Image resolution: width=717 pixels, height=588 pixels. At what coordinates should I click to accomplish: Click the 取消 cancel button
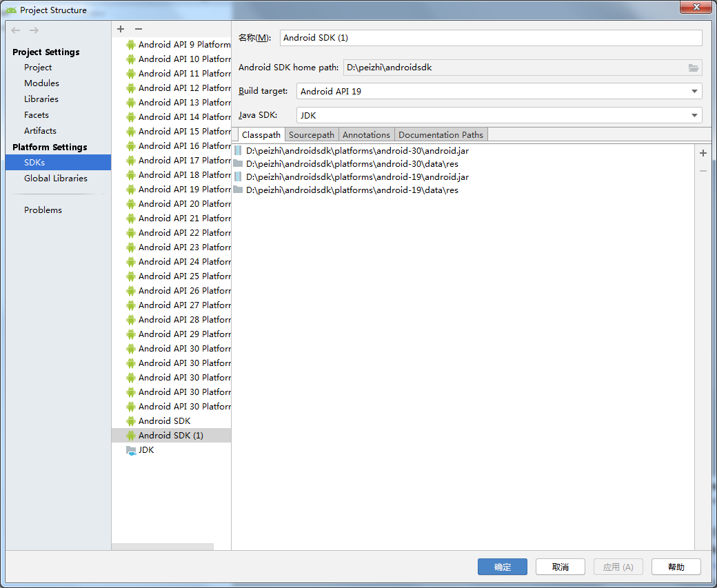point(560,567)
